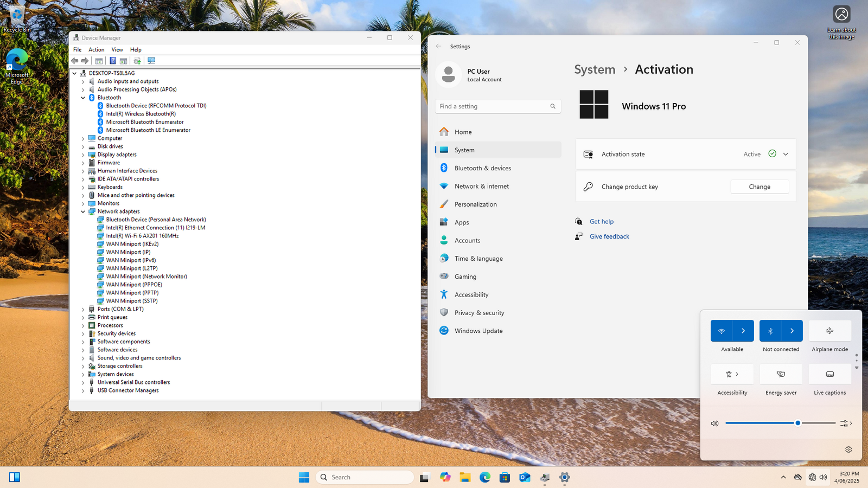Click System breadcrumb in Settings header

(595, 69)
